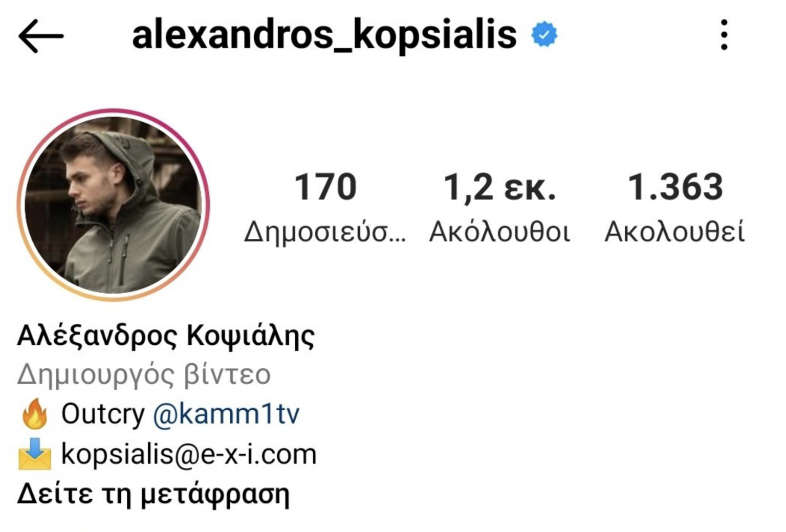The image size is (786, 532).
Task: Open the @kamm1tv mention link
Action: click(226, 414)
